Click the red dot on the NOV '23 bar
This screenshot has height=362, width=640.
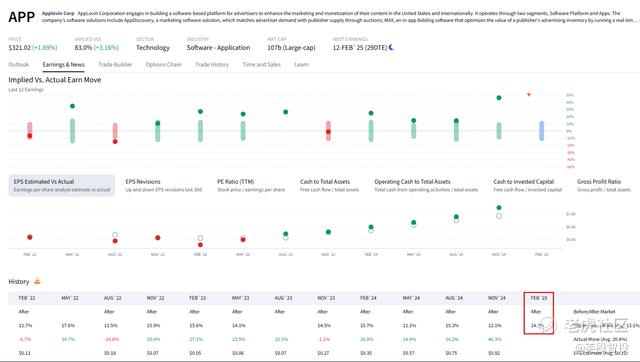[328, 132]
